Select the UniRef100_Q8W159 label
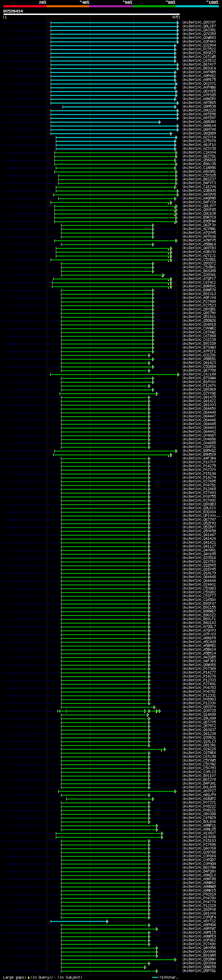Image resolution: width=222 pixels, height=980 pixels. point(199,967)
